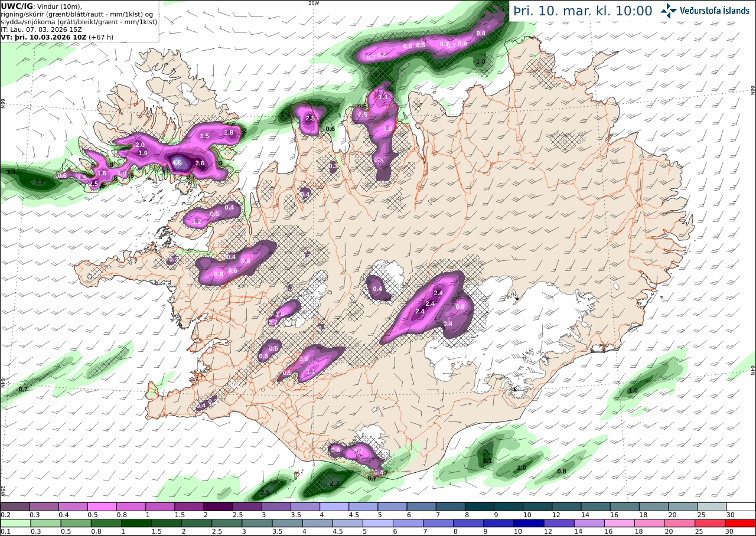Pick snow legend swatch between 0.3 and 0.4
This screenshot has width=756, height=536.
click(x=44, y=506)
